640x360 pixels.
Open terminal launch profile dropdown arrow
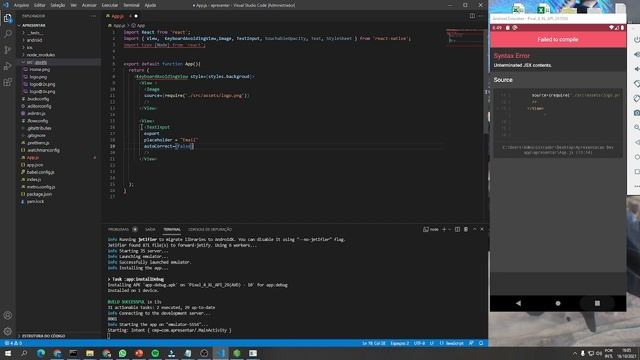click(450, 229)
